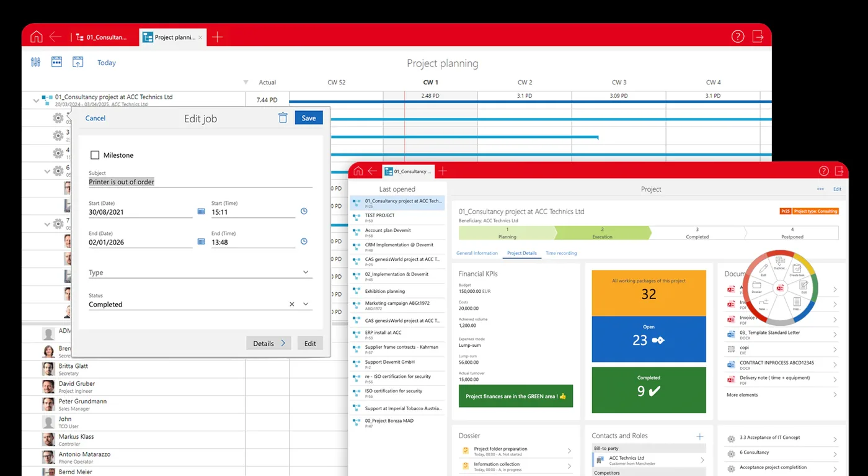Add a new tab with plus in back window
The height and width of the screenshot is (476, 868).
point(217,37)
